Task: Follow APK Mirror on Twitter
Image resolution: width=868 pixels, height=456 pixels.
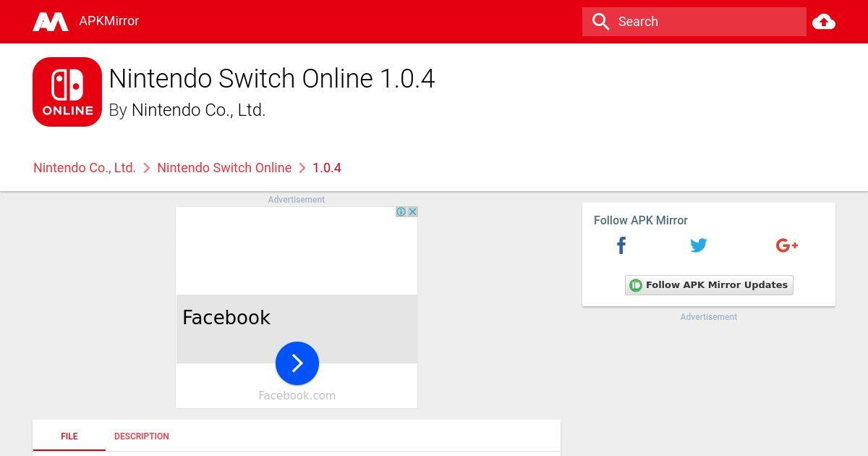Action: tap(699, 245)
